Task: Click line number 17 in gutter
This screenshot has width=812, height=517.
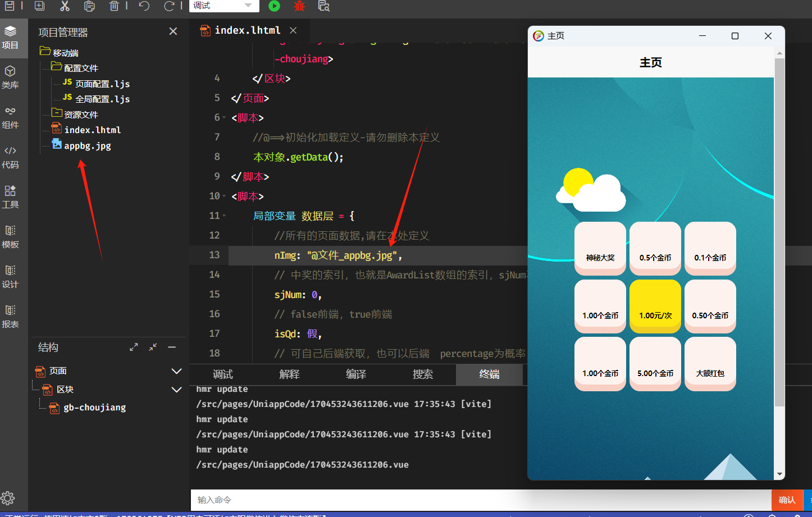Action: pyautogui.click(x=215, y=333)
